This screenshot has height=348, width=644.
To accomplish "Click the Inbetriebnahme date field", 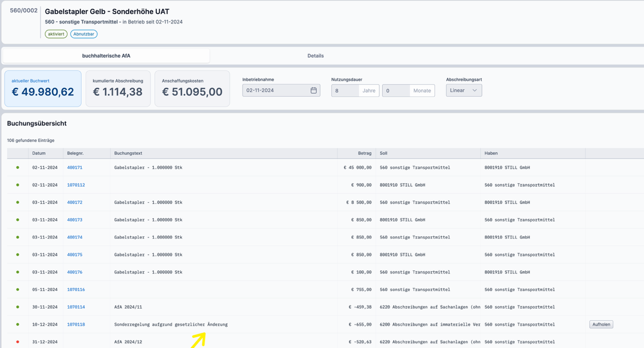I will pyautogui.click(x=276, y=91).
